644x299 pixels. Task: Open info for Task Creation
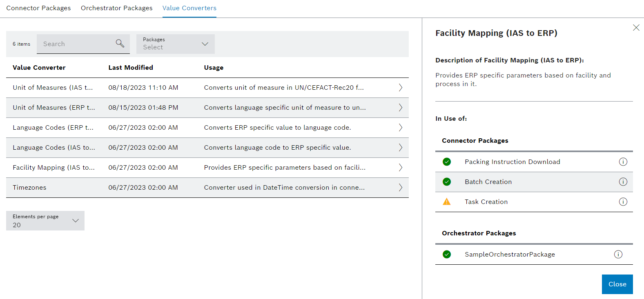click(623, 202)
